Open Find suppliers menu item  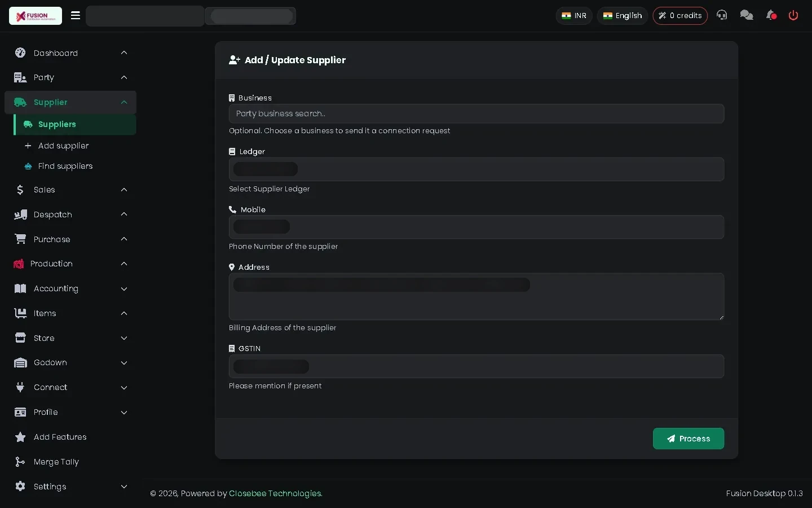(x=65, y=166)
